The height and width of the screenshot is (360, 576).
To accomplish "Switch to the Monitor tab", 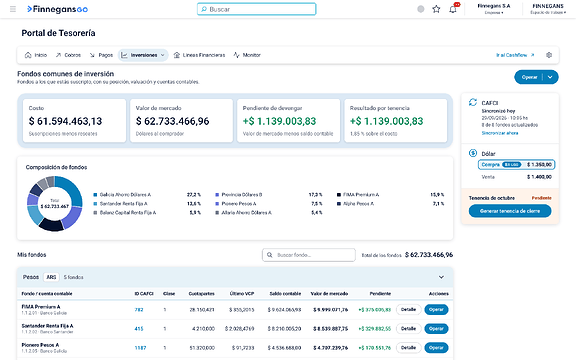I will click(x=247, y=55).
